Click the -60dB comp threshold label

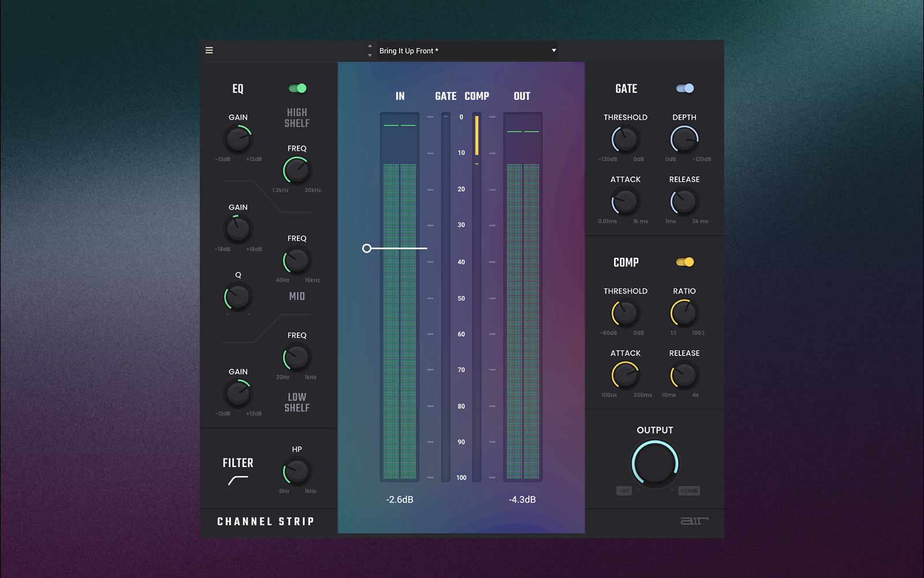coord(608,333)
